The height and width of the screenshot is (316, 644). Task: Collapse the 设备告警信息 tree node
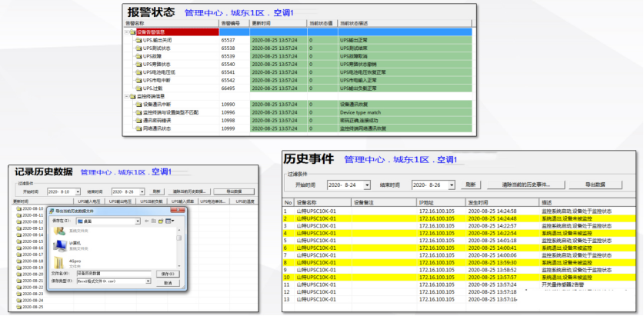click(x=126, y=32)
